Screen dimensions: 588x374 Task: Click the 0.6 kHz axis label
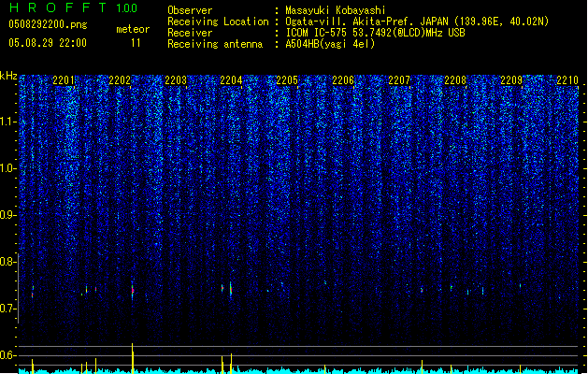click(x=7, y=355)
